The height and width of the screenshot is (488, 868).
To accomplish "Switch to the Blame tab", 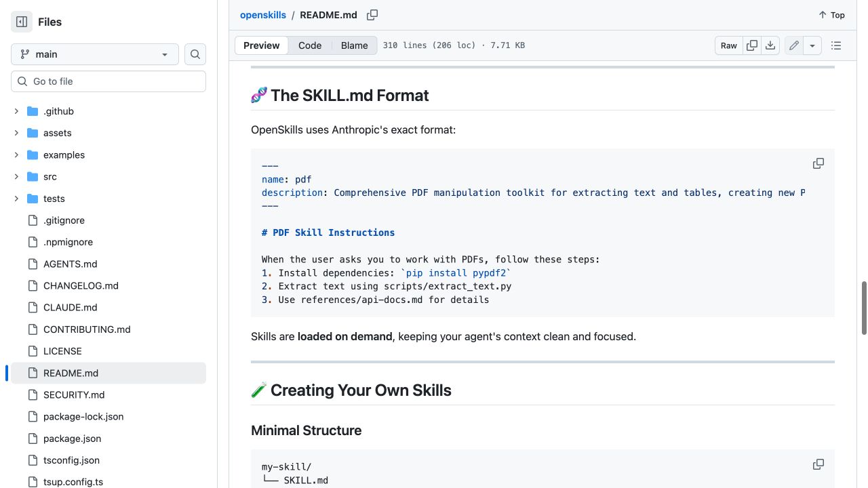I will 354,45.
